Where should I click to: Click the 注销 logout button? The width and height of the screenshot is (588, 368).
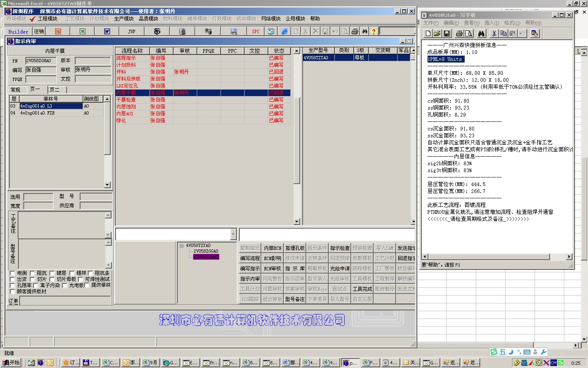tap(39, 31)
